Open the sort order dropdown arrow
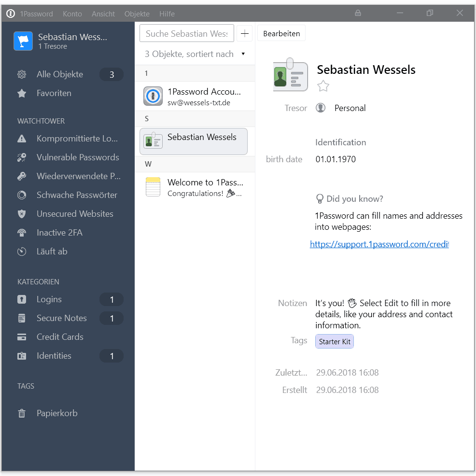476x476 pixels. tap(243, 54)
